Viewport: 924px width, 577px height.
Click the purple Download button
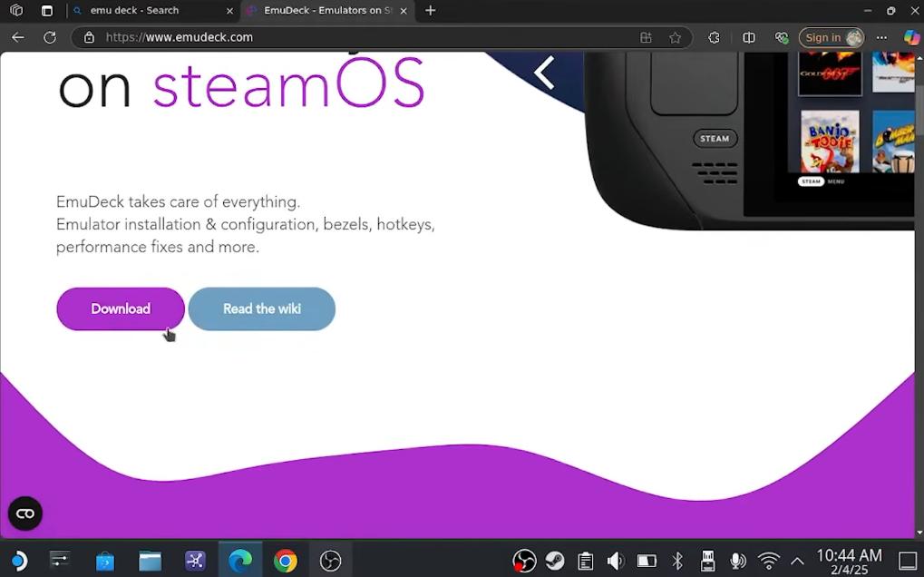[x=121, y=308]
